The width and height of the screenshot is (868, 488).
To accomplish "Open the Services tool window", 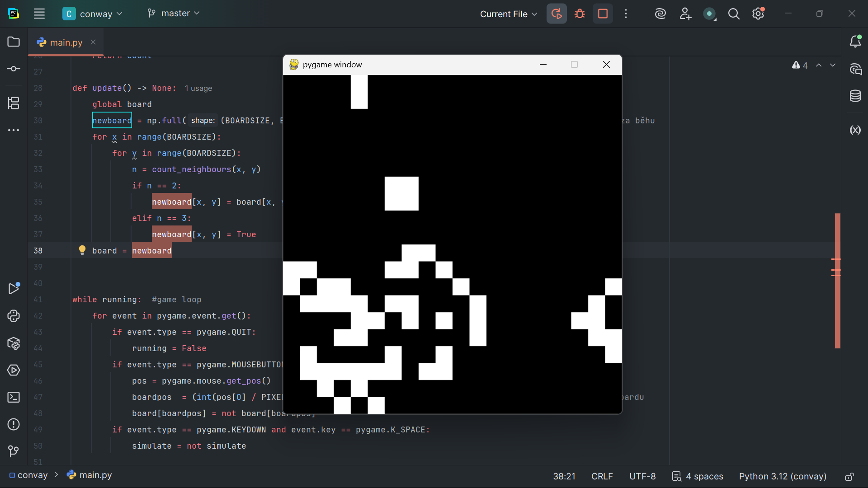I will click(14, 370).
